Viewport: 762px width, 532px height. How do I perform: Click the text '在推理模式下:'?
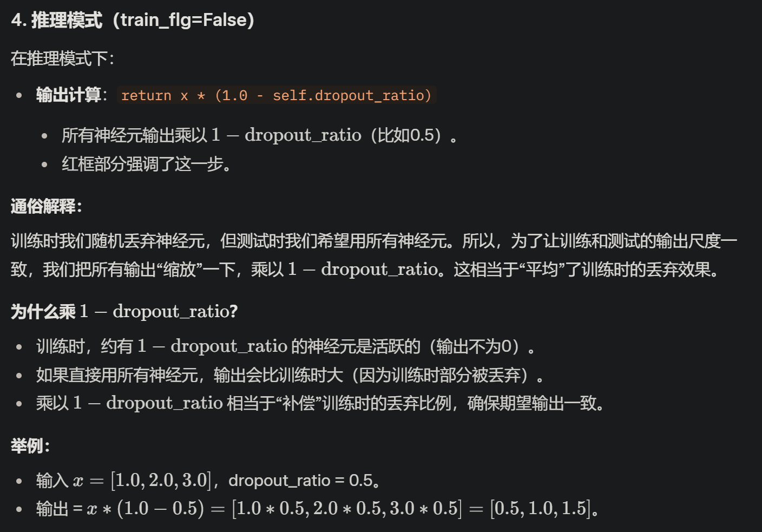(x=63, y=58)
